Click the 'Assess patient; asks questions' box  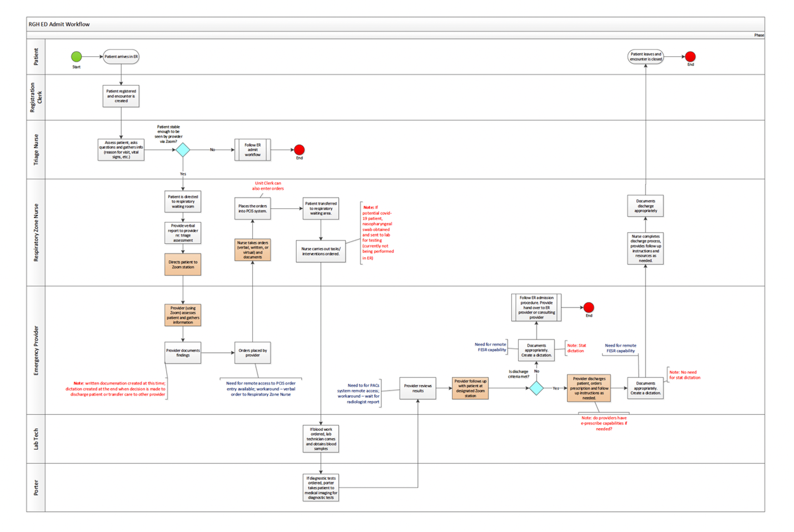tap(121, 150)
